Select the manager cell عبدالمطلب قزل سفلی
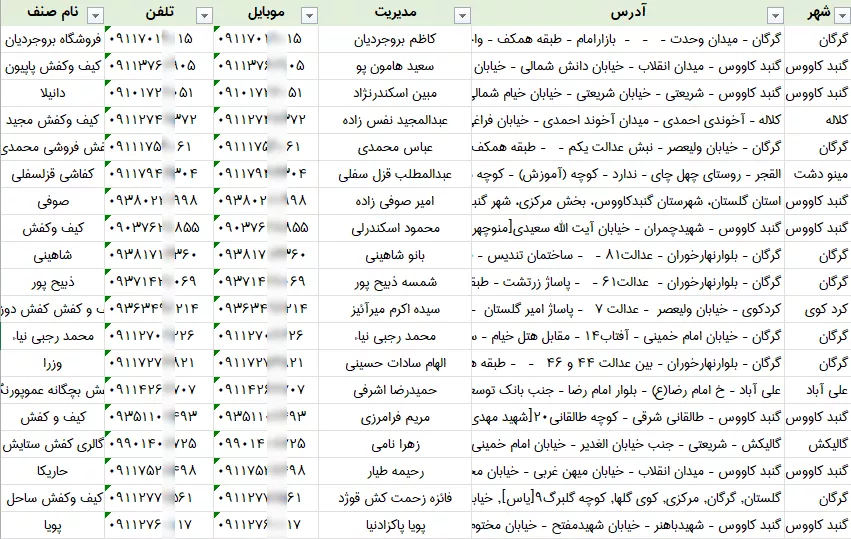Image resolution: width=851 pixels, height=539 pixels. point(395,174)
